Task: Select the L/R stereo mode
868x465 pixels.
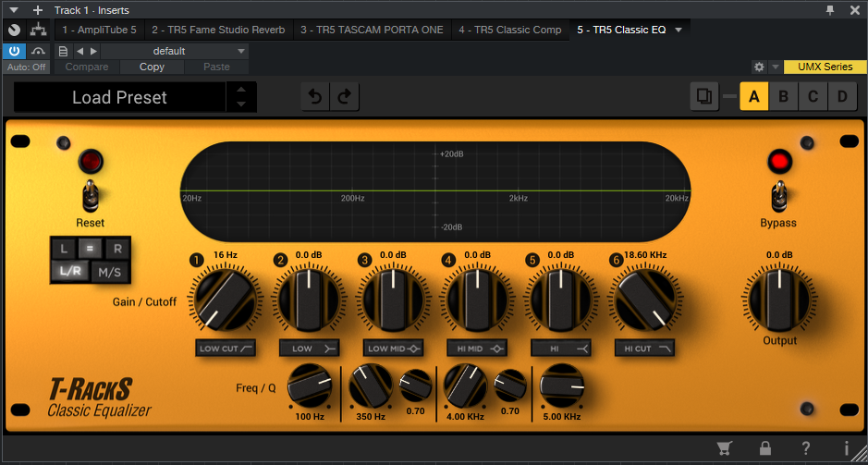Action: click(70, 272)
